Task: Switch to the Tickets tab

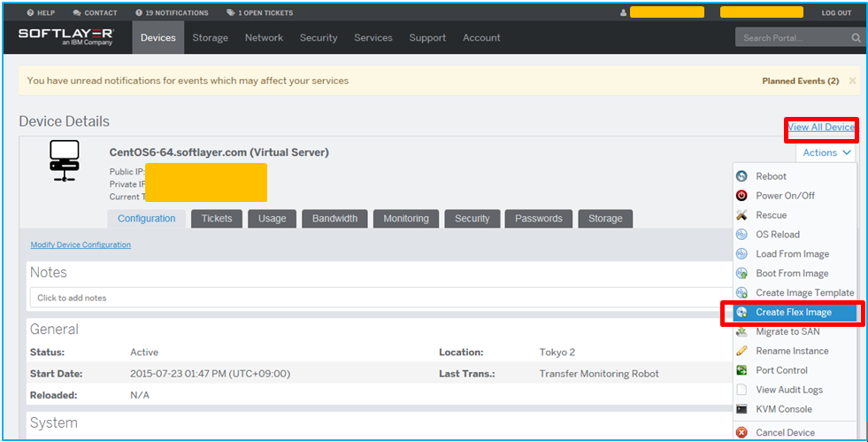Action: pos(217,218)
